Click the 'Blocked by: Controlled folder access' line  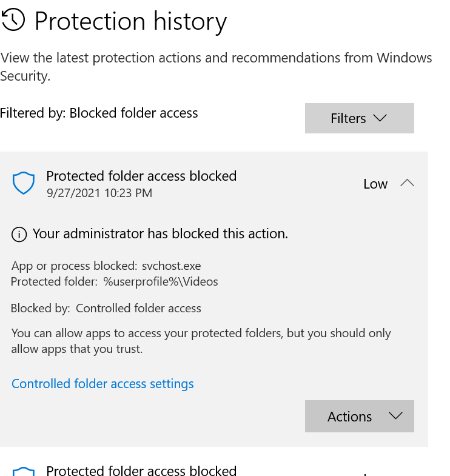[x=106, y=309]
